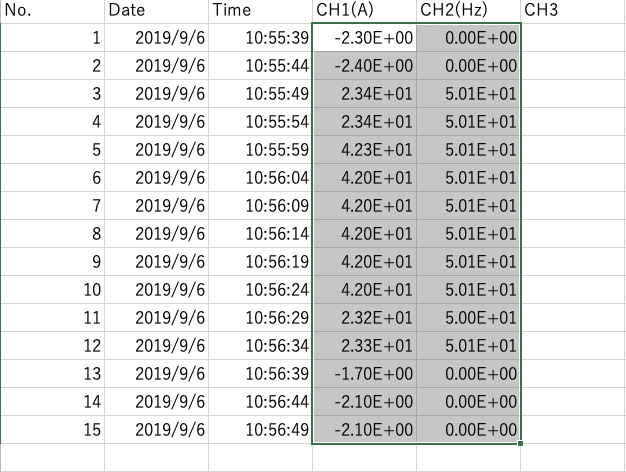Click the cell showing 2.32E+01
Screen dimensions: 626x472
point(364,318)
